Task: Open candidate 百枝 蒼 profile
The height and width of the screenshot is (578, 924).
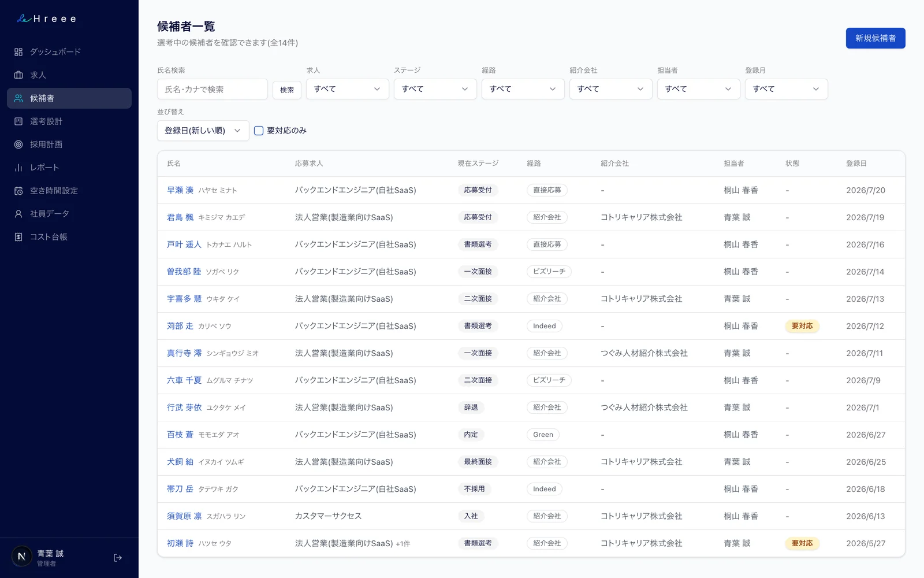Action: point(180,435)
